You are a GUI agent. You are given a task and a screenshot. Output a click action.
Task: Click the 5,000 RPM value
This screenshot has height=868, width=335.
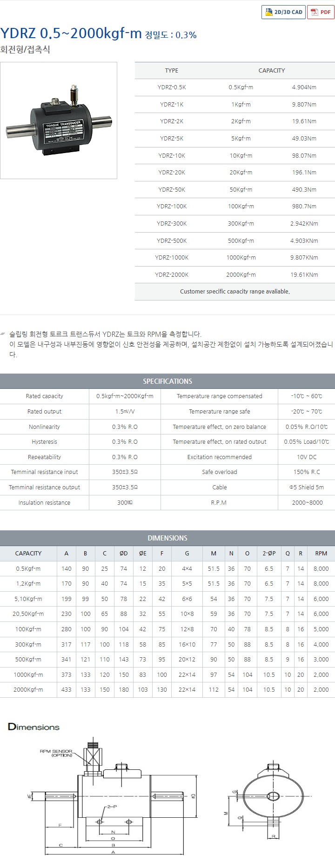321,629
